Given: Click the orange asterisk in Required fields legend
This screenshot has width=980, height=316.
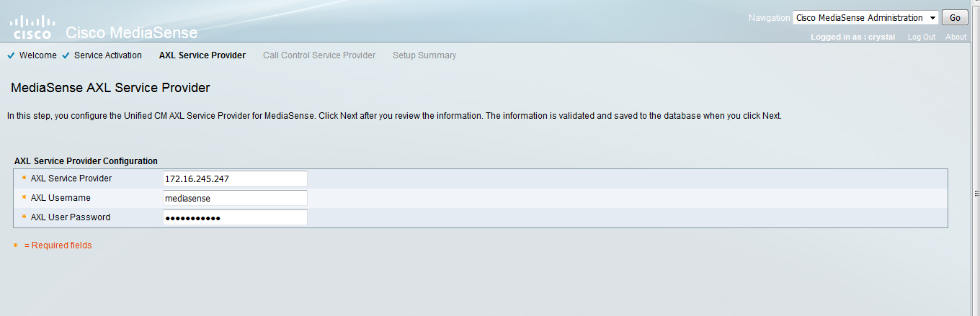Looking at the screenshot, I should pyautogui.click(x=16, y=246).
